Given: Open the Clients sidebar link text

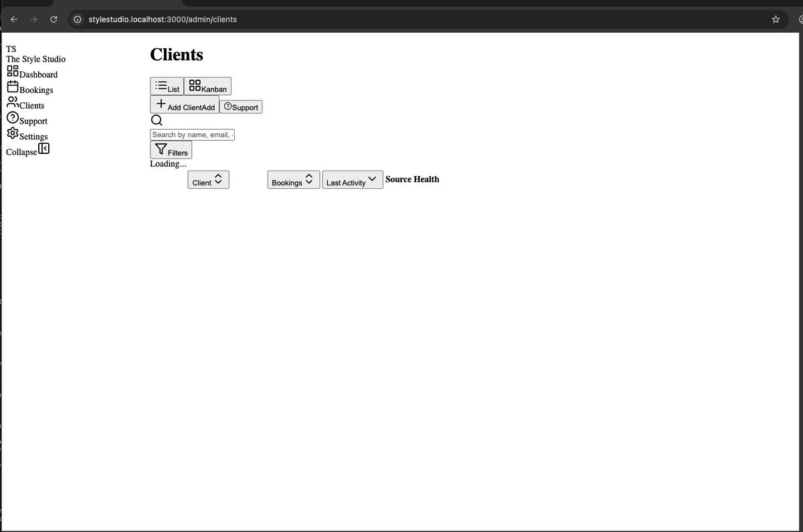Looking at the screenshot, I should 32,106.
